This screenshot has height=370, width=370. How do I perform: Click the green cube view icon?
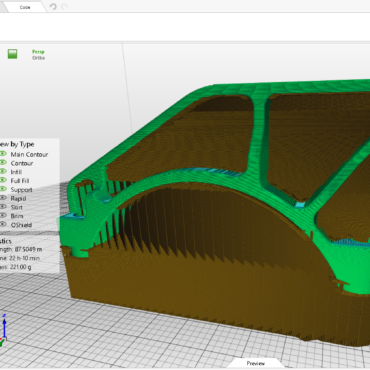click(13, 54)
